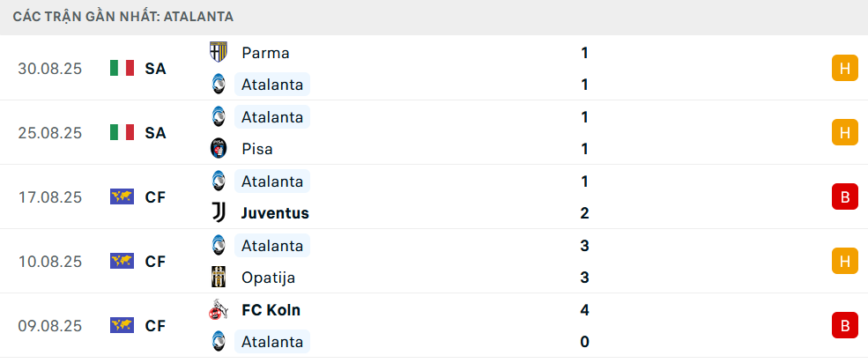Click the Atalanta crest in the Parma match
Screen dimensions: 868x363
218,85
